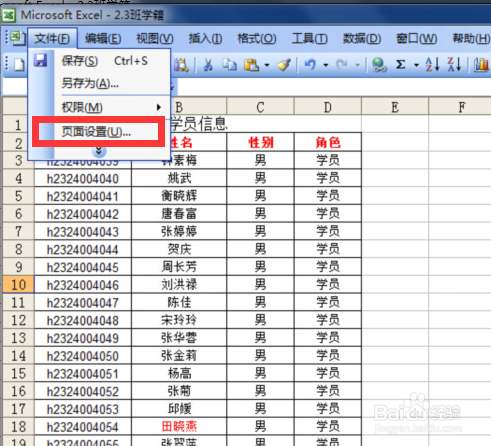The width and height of the screenshot is (491, 446).
Task: Click the Excel icon in title bar
Action: (8, 15)
